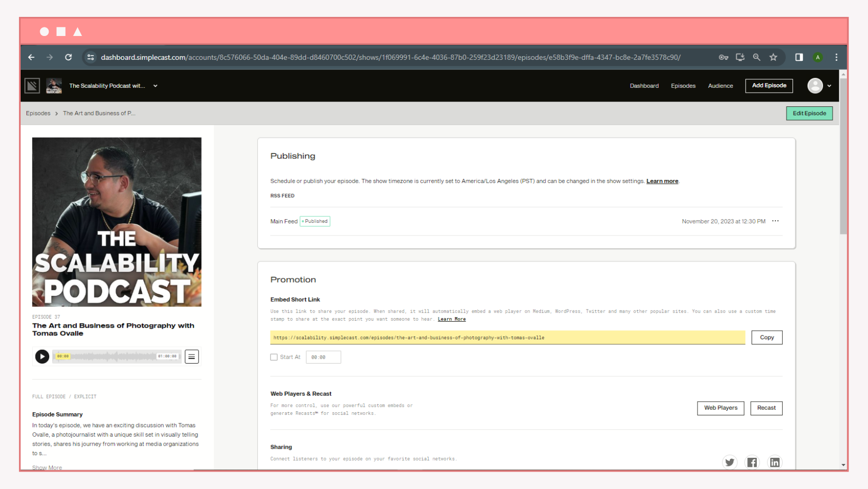
Task: Open the Dashboard nav item
Action: point(644,86)
